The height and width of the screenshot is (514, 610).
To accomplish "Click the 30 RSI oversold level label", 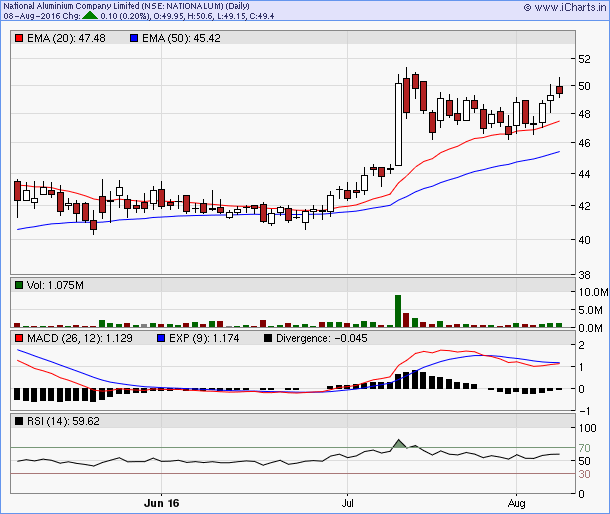I will point(584,474).
